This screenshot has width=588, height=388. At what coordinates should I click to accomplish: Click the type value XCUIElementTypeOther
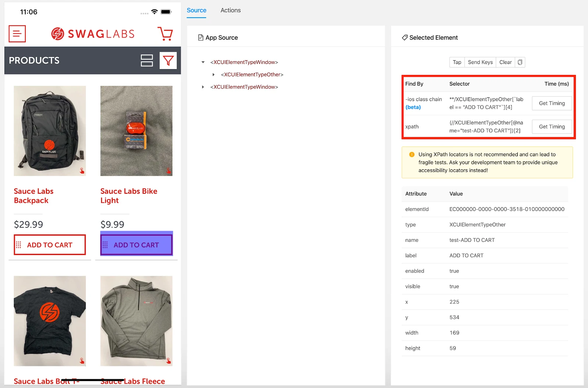(477, 224)
